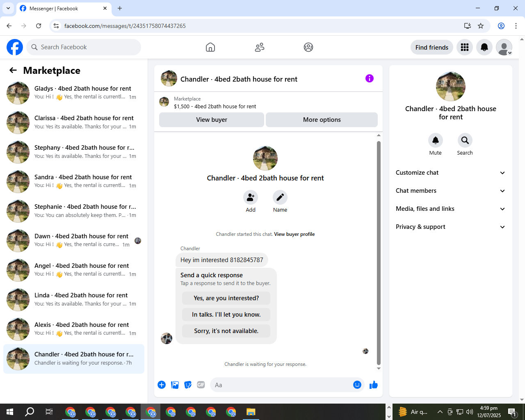Screen dimensions: 525x420
Task: Click the chat message scrollbar
Action: [x=379, y=252]
